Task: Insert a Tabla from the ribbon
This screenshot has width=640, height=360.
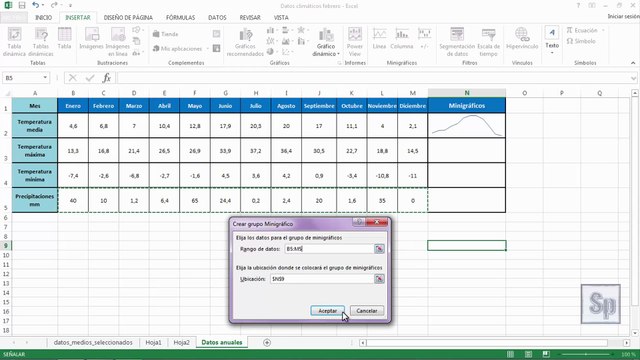Action: 64,39
